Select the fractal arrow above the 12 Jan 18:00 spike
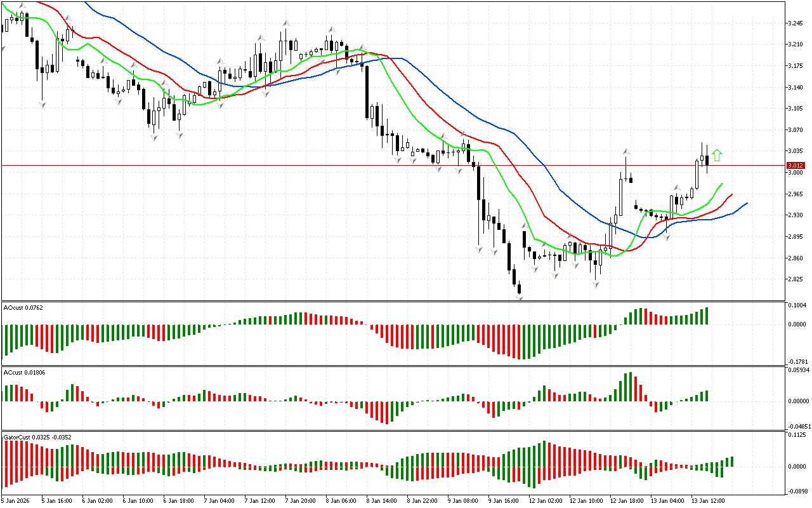Image resolution: width=812 pixels, height=508 pixels. point(626,152)
